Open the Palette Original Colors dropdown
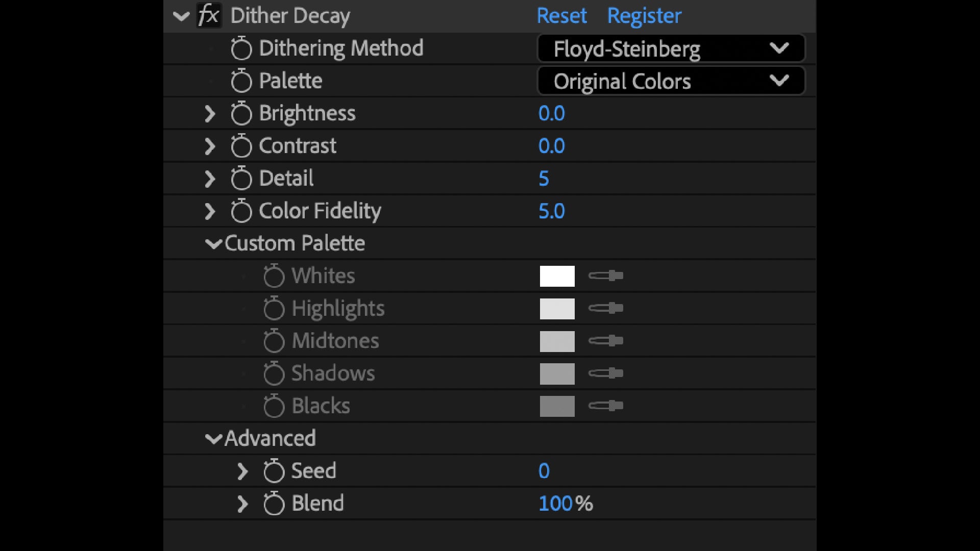Screen dimensions: 980x551 (671, 81)
